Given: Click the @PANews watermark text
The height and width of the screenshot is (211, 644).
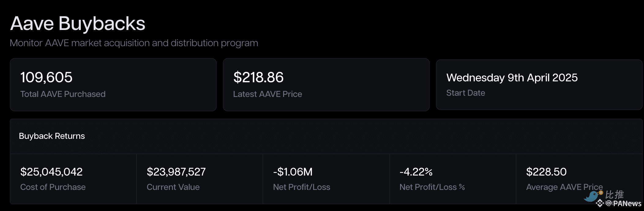Looking at the screenshot, I should (x=623, y=204).
